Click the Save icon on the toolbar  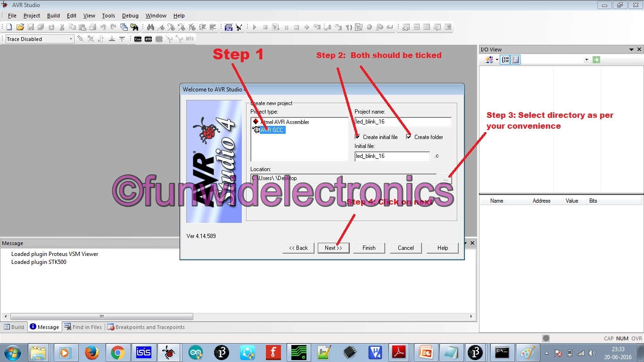coord(31,27)
